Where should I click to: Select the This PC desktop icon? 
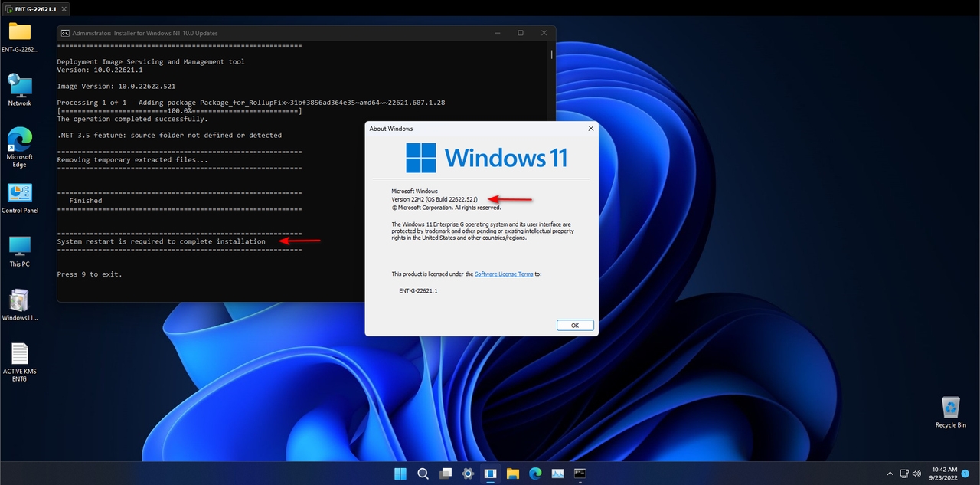click(20, 251)
